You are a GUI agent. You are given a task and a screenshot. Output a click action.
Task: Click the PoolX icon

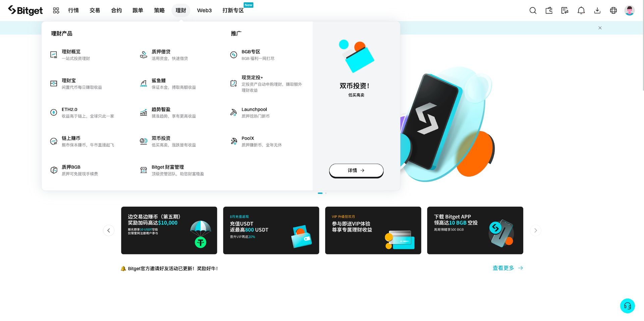coord(233,141)
